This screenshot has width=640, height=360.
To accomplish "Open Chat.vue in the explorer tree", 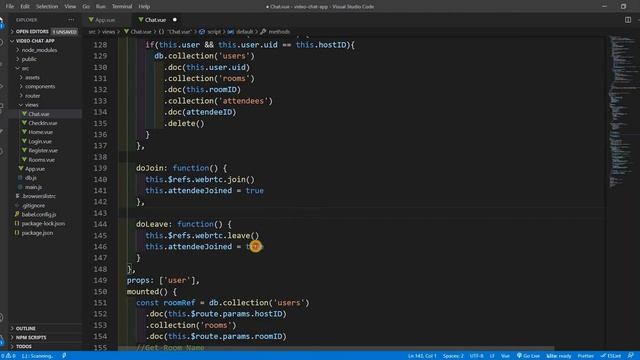I will coord(39,114).
